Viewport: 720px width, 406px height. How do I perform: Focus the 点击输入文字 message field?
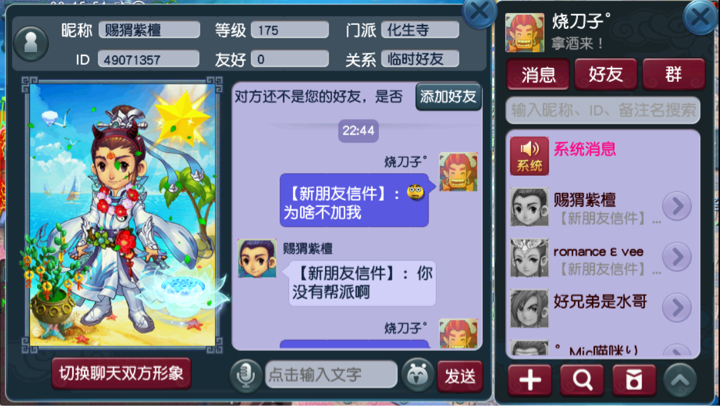(x=331, y=374)
